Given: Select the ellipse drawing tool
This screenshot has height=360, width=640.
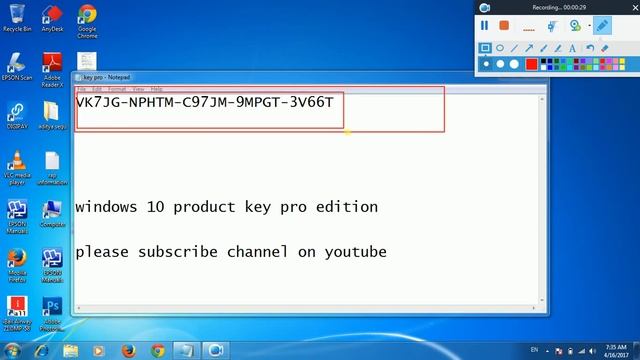Looking at the screenshot, I should click(500, 48).
